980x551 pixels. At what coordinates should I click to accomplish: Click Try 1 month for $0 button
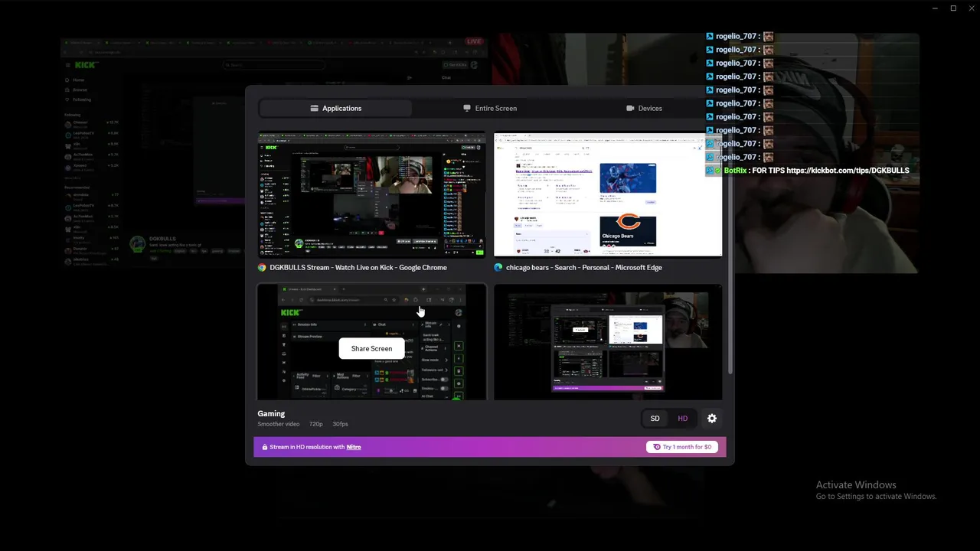tap(682, 447)
